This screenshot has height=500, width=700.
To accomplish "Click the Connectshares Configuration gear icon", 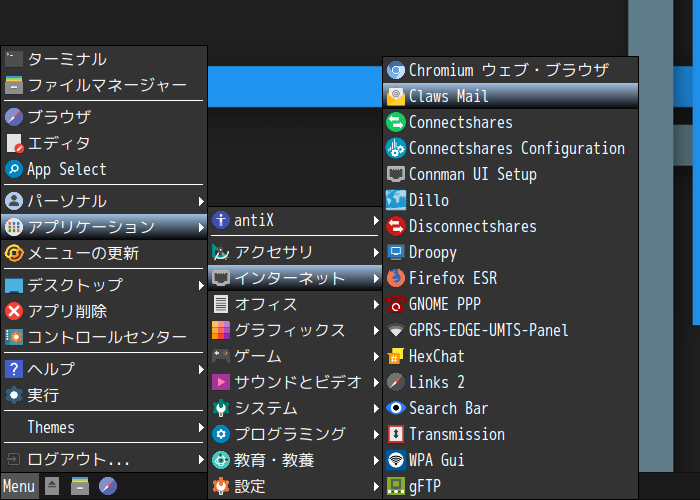I will tap(396, 148).
